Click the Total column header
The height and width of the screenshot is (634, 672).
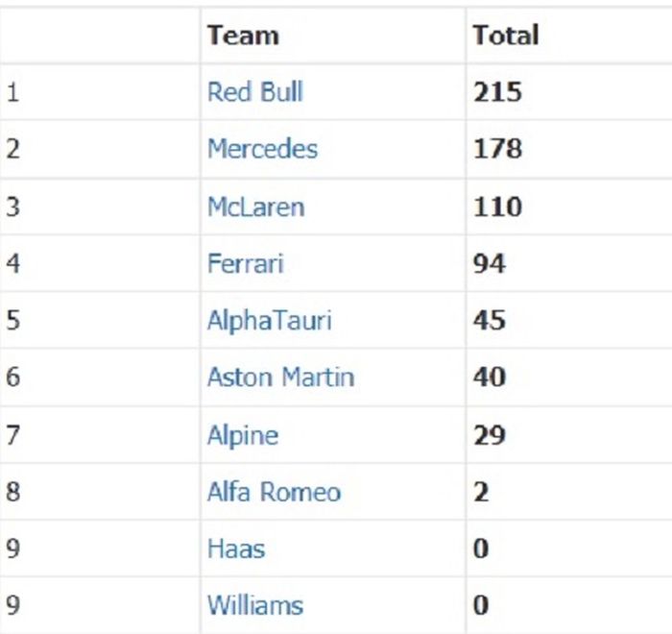click(505, 36)
